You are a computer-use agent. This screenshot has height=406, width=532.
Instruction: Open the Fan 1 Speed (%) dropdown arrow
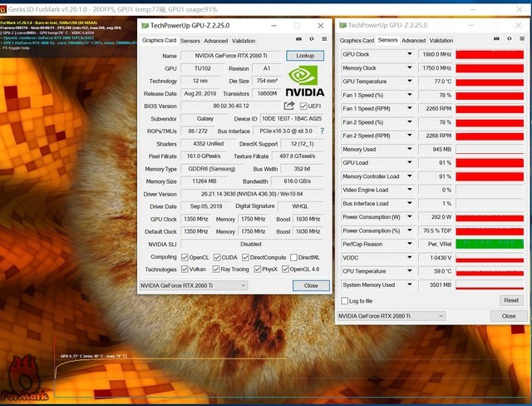(x=410, y=95)
